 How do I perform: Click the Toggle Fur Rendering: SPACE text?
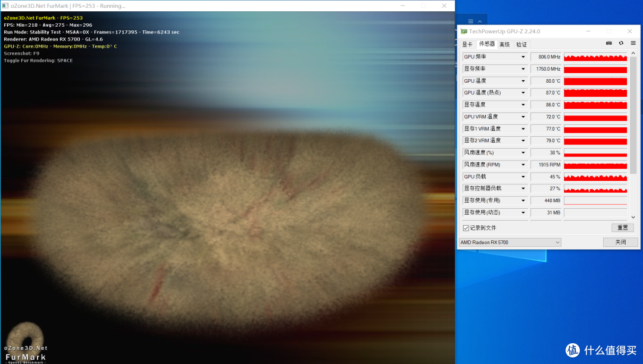click(x=38, y=61)
